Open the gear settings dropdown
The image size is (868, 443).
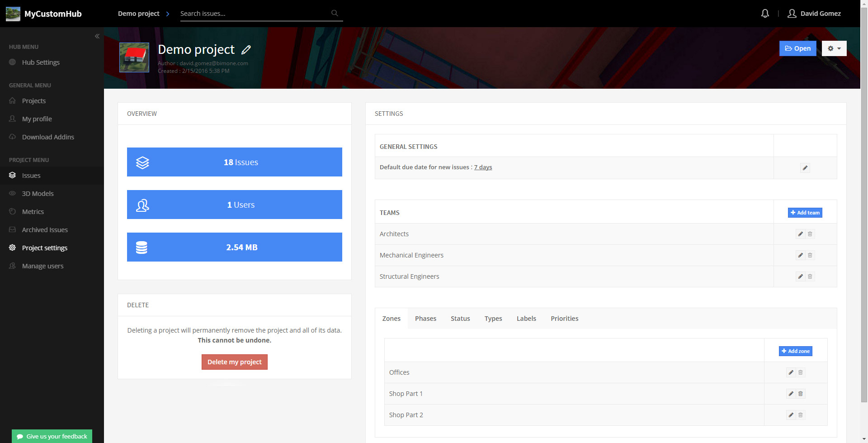[834, 48]
